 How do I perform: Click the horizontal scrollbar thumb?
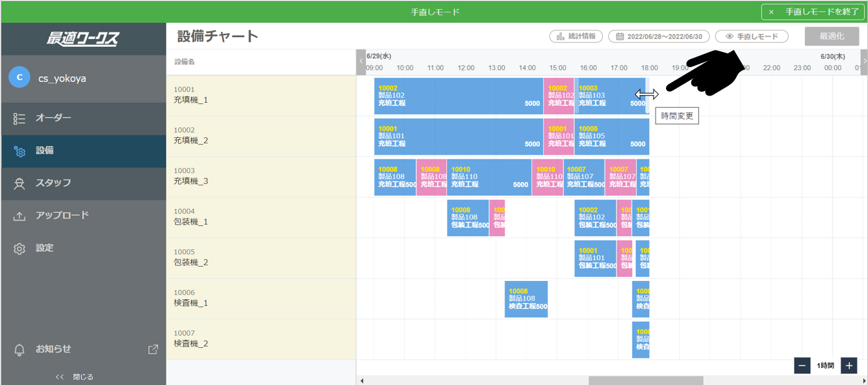coord(646,380)
